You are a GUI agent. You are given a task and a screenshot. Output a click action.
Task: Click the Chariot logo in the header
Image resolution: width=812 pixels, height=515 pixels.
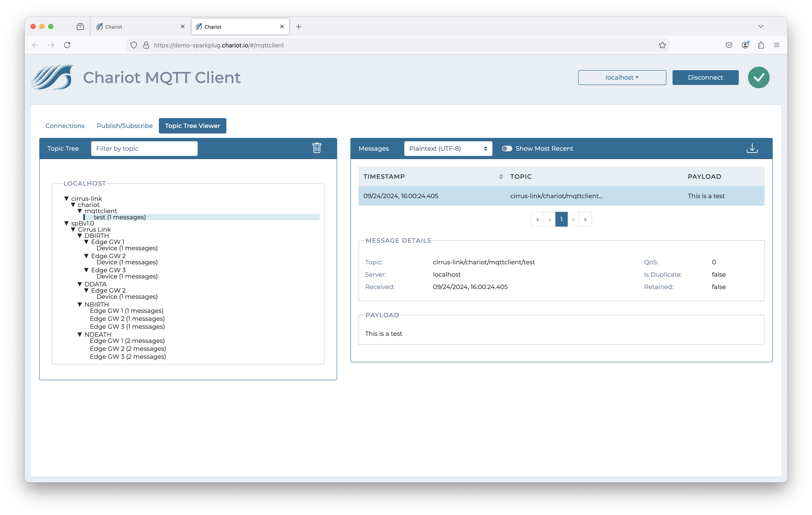pyautogui.click(x=52, y=77)
